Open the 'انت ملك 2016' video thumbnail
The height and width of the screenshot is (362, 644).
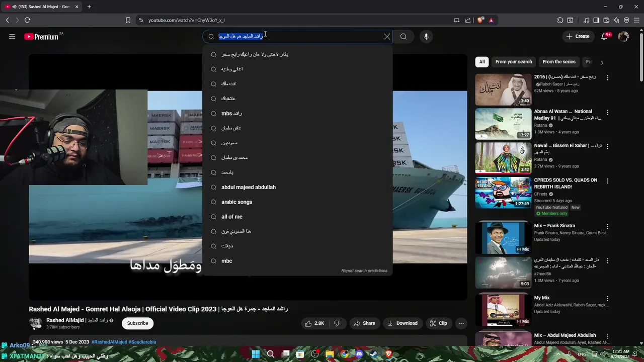[x=503, y=89]
